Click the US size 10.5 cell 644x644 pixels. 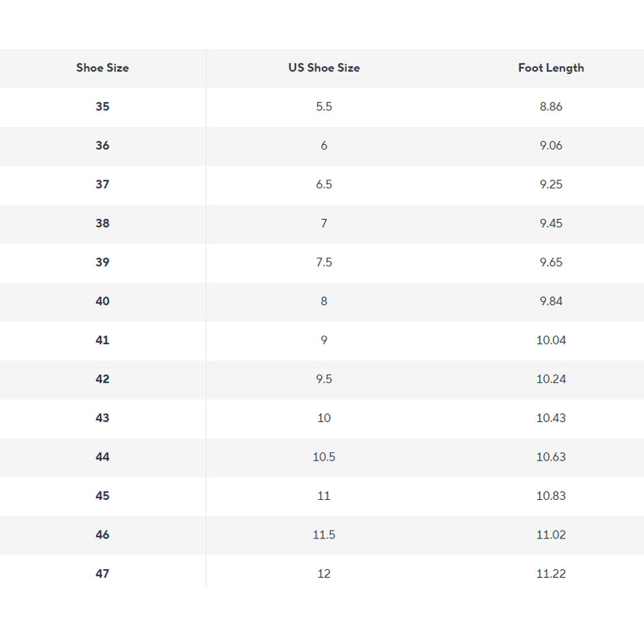(324, 456)
